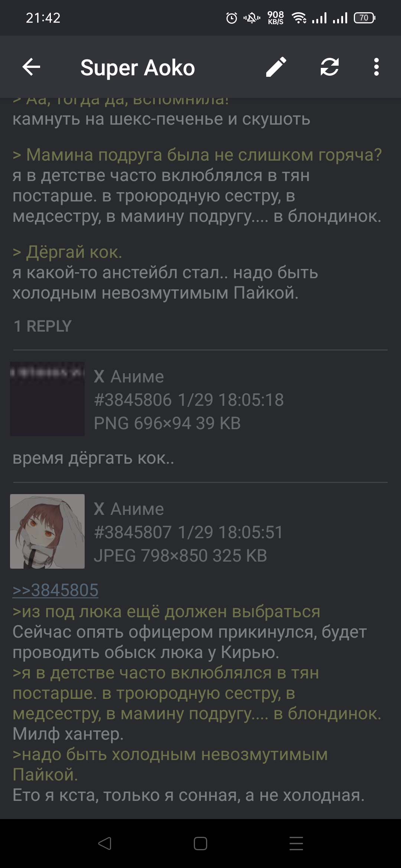This screenshot has width=401, height=868.
Task: Tap the back arrow icon
Action: [x=31, y=67]
